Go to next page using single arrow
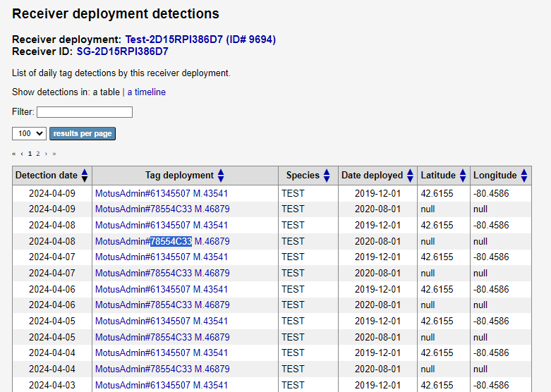 (46, 153)
